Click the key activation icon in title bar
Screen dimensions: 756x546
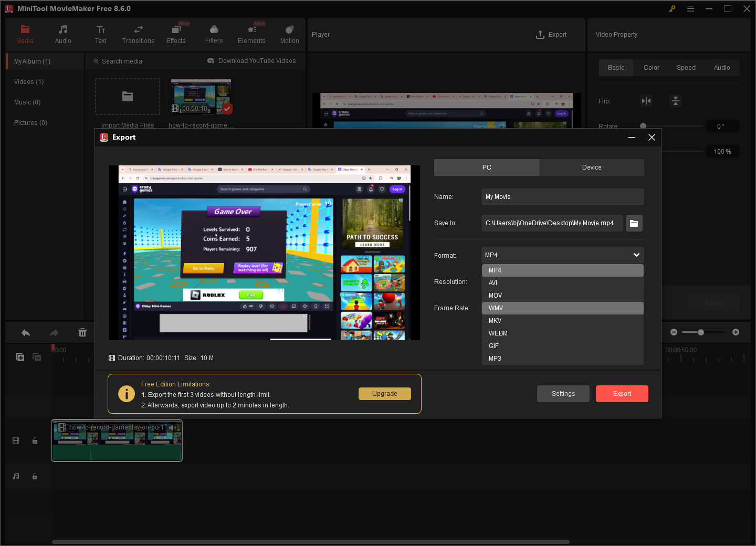click(672, 8)
